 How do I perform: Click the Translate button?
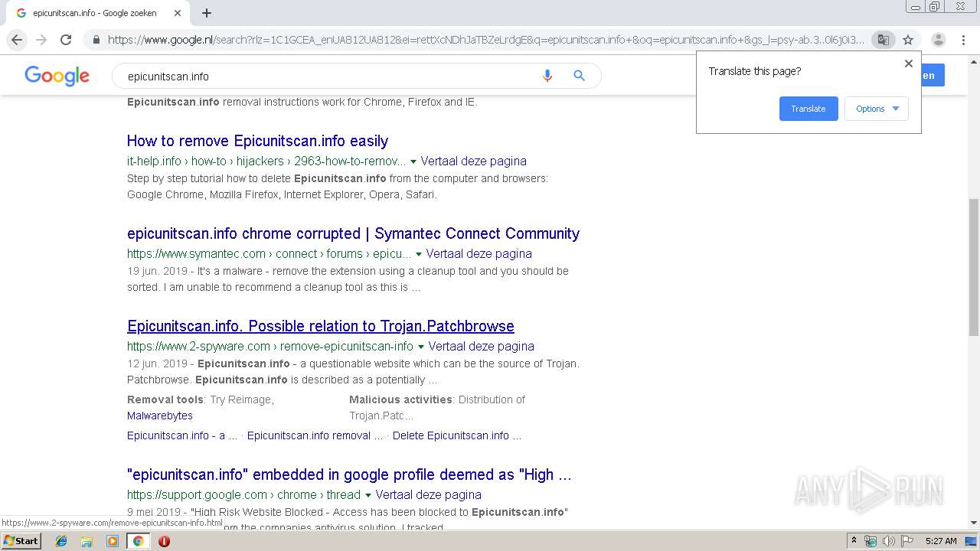(x=808, y=109)
